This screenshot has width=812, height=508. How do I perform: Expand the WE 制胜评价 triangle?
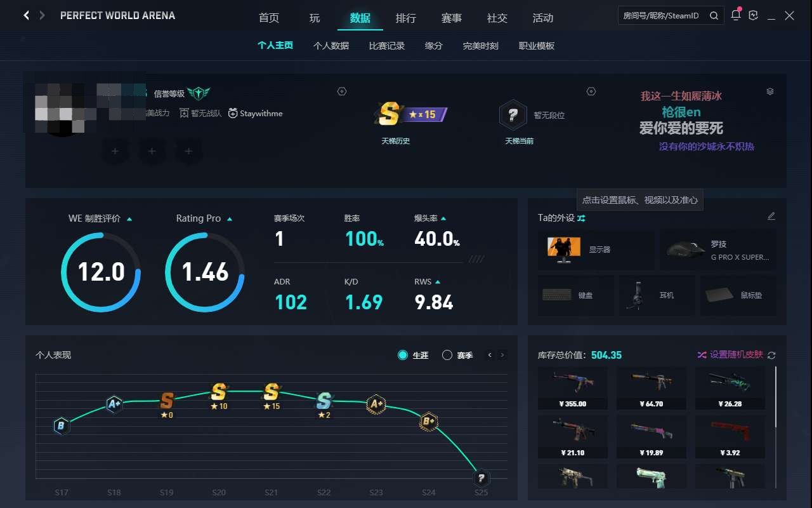129,218
